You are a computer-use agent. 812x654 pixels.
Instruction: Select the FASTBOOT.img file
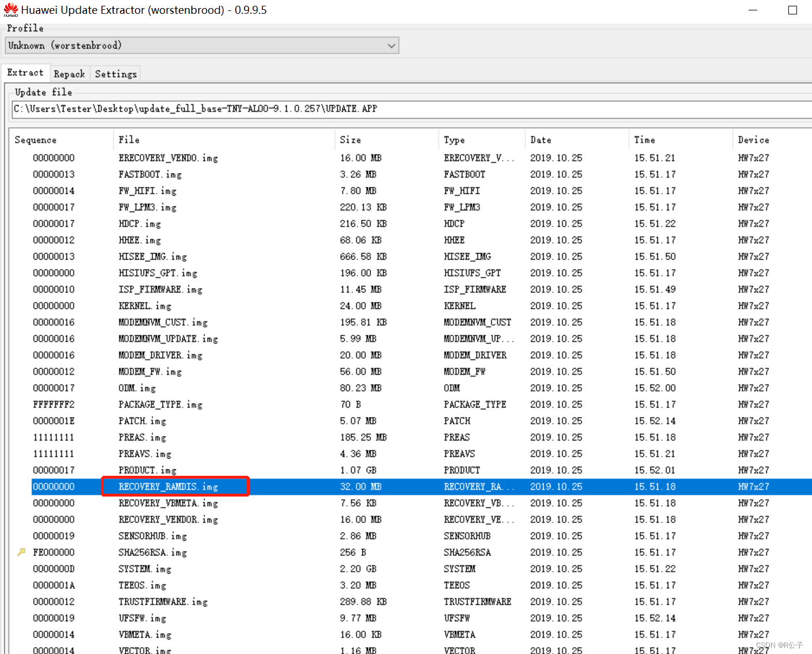pyautogui.click(x=150, y=174)
